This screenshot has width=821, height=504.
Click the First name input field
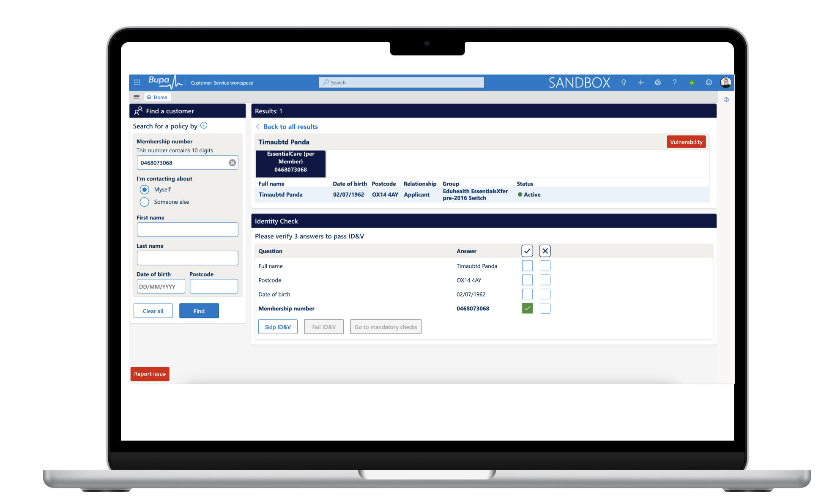click(x=187, y=230)
